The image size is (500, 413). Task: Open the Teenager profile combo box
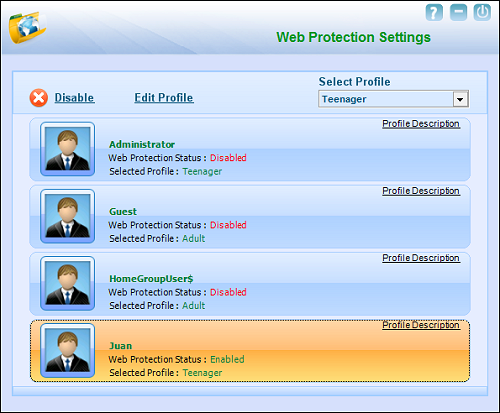click(x=393, y=99)
